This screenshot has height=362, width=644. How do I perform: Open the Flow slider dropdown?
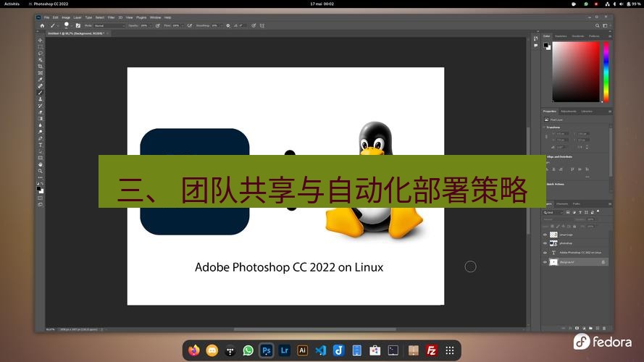click(183, 26)
